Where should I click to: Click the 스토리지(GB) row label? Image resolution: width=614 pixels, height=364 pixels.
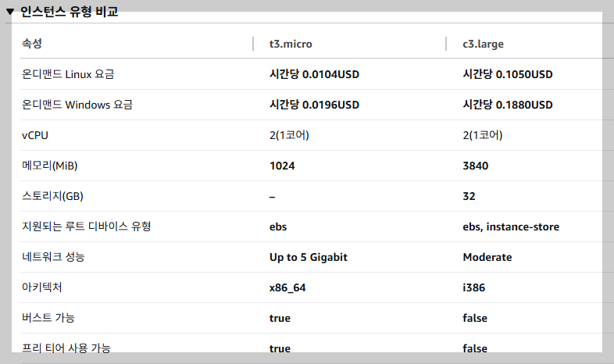[52, 196]
